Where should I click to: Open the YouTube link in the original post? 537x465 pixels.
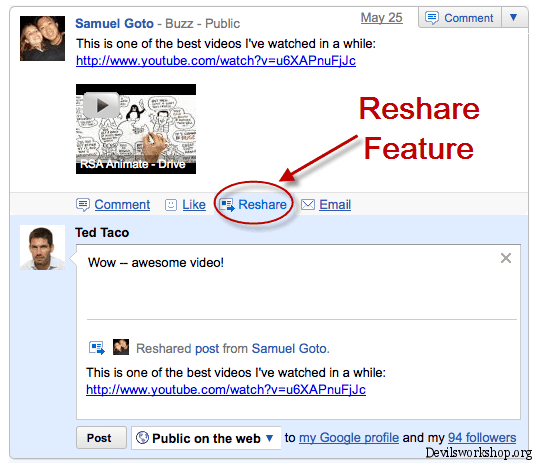[x=216, y=61]
